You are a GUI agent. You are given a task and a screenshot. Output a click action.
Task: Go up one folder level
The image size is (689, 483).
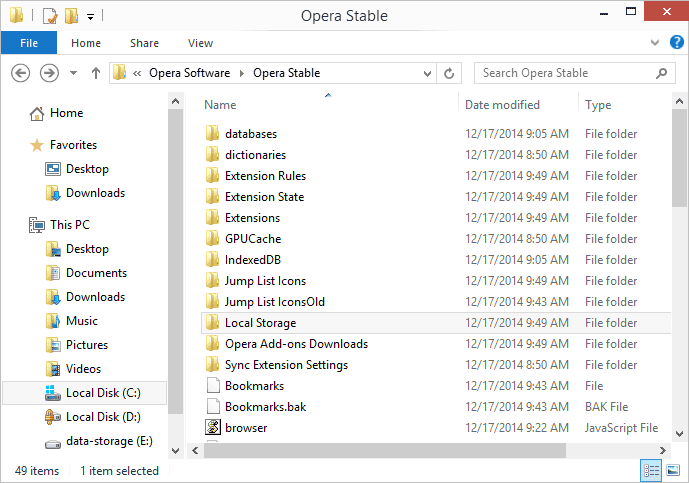point(96,73)
